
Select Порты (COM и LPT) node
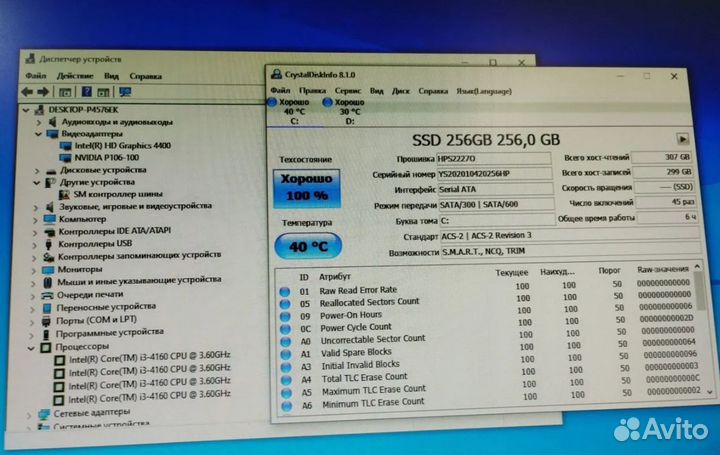click(96, 320)
